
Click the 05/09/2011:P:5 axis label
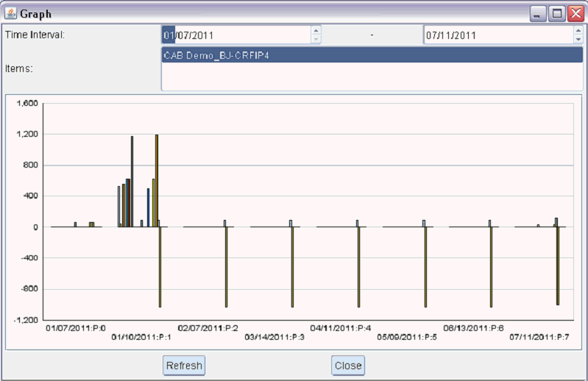[x=407, y=337]
